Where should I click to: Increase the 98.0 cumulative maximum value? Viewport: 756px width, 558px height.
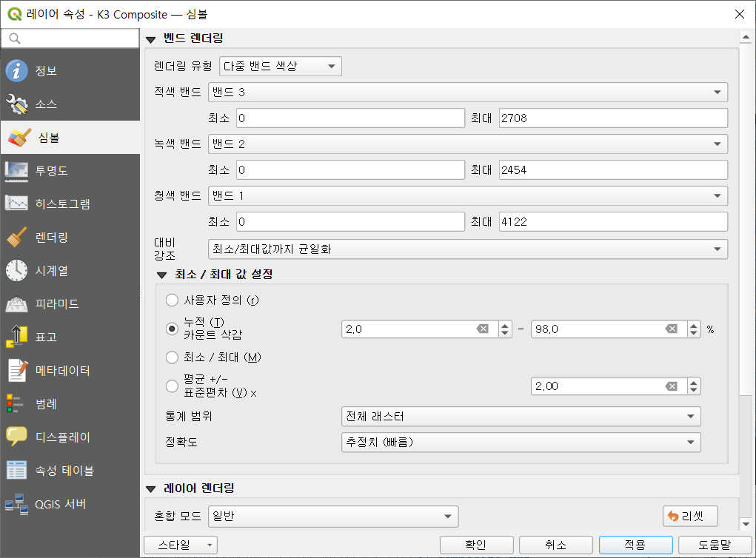pyautogui.click(x=694, y=326)
